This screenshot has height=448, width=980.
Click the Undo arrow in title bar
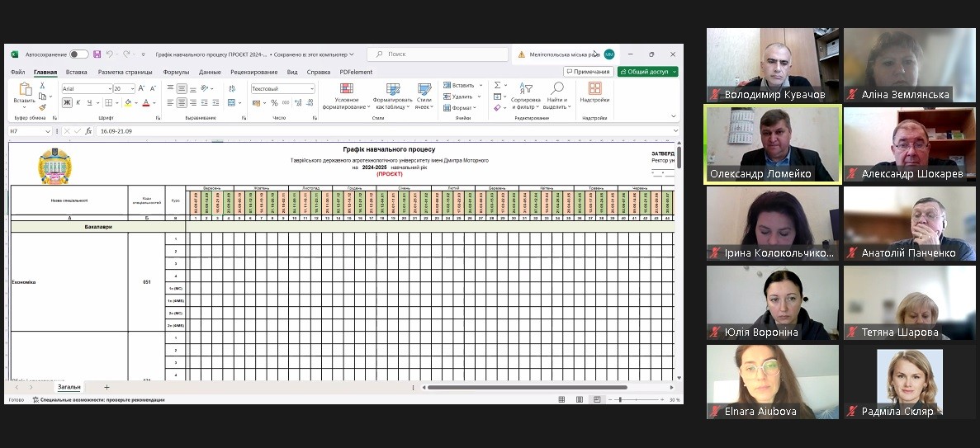point(109,54)
